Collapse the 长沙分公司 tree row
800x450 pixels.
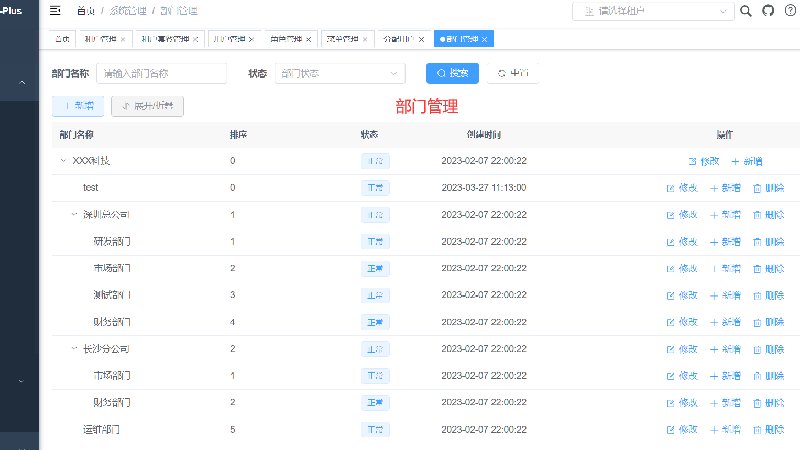(74, 348)
